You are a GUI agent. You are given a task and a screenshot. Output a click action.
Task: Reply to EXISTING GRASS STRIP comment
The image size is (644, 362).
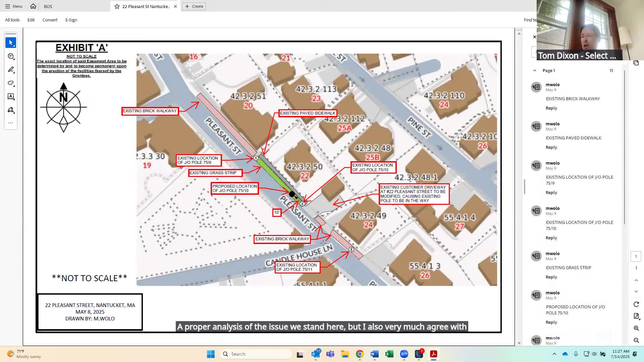coord(551,277)
